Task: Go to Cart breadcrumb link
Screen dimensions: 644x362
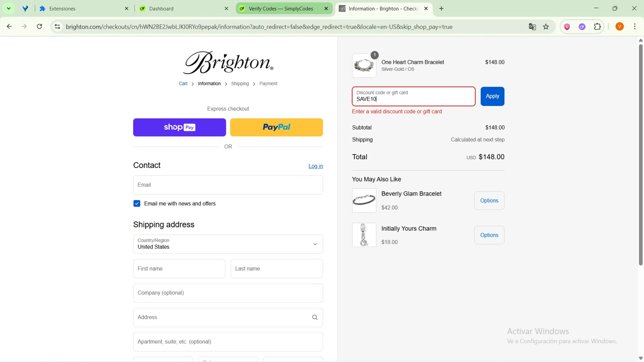Action: pos(183,84)
